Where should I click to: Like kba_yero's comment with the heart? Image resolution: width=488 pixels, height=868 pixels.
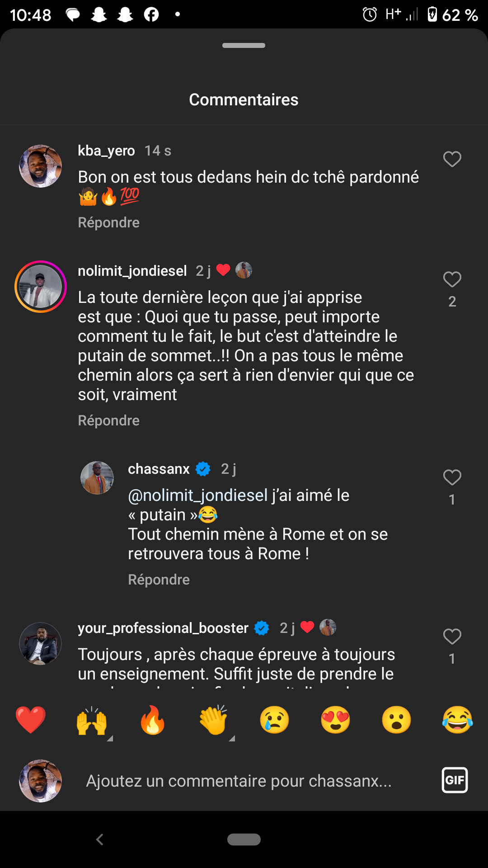coord(452,159)
